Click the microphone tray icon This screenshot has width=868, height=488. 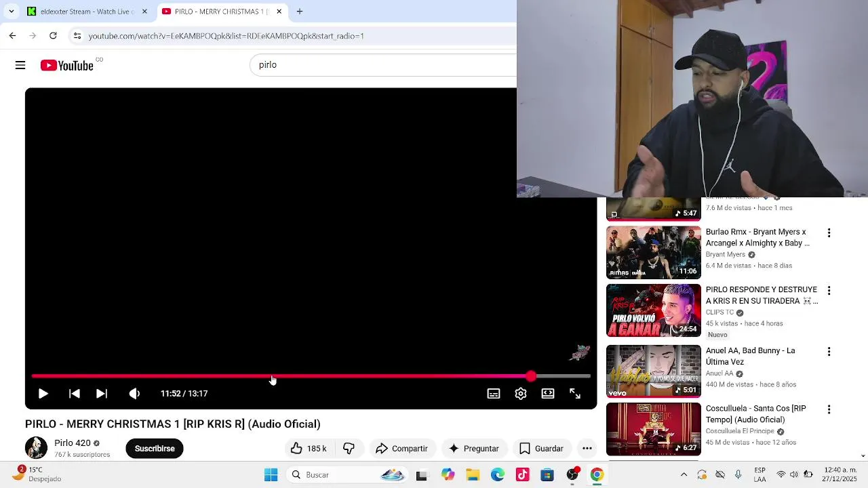(738, 474)
